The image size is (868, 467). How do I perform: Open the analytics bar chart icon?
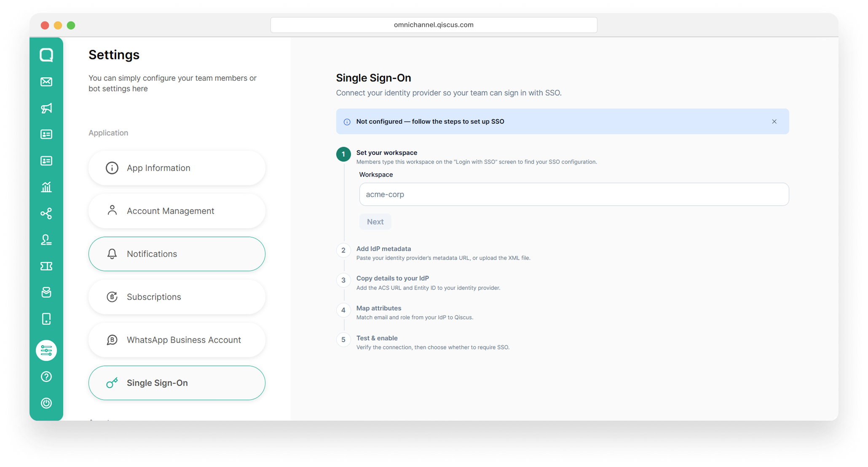pos(46,187)
